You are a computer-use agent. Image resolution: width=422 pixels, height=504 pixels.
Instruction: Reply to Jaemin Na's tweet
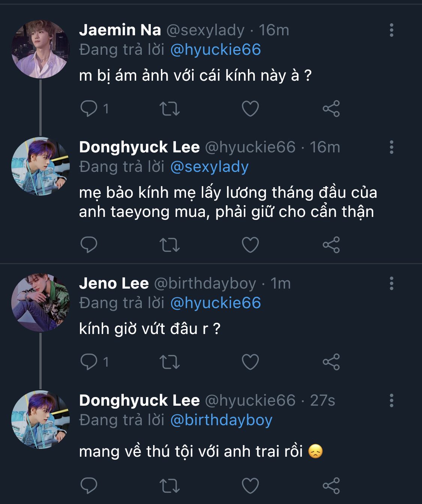89,109
